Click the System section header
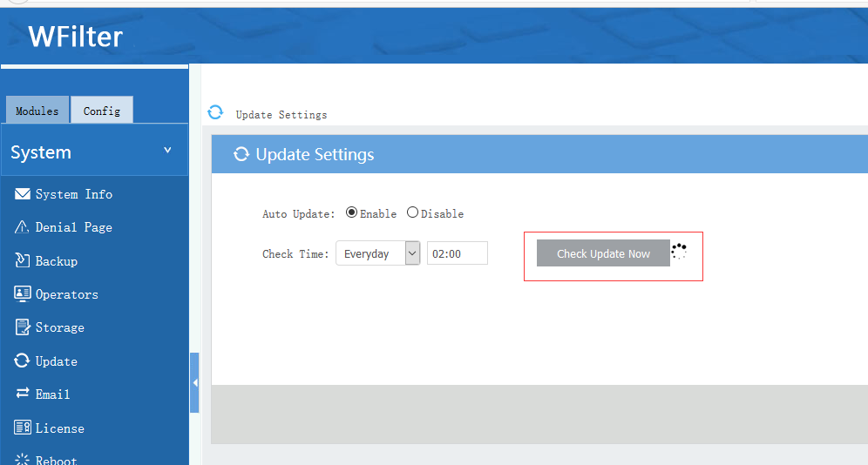The height and width of the screenshot is (465, 868). (x=95, y=151)
